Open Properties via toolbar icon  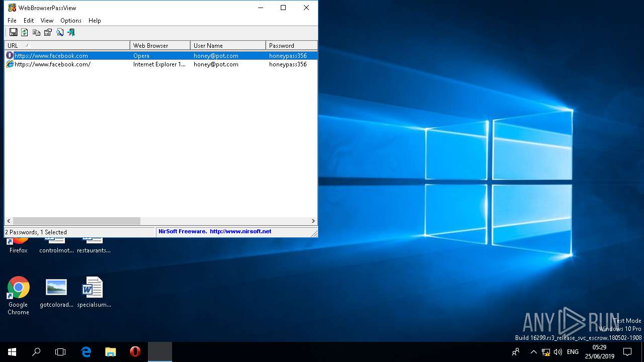(48, 32)
